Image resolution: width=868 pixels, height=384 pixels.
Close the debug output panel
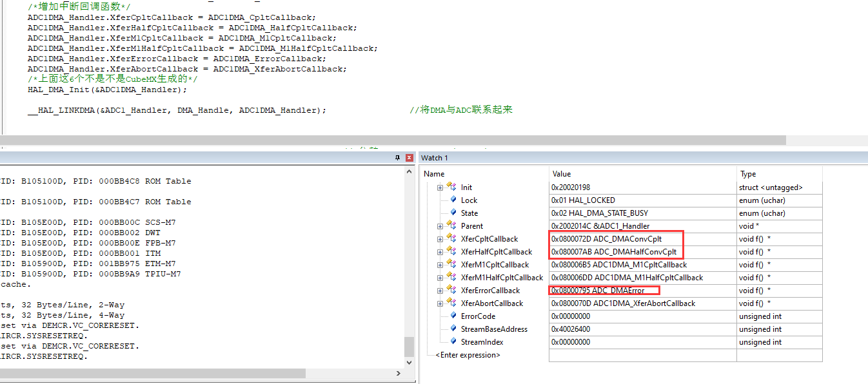coord(408,157)
